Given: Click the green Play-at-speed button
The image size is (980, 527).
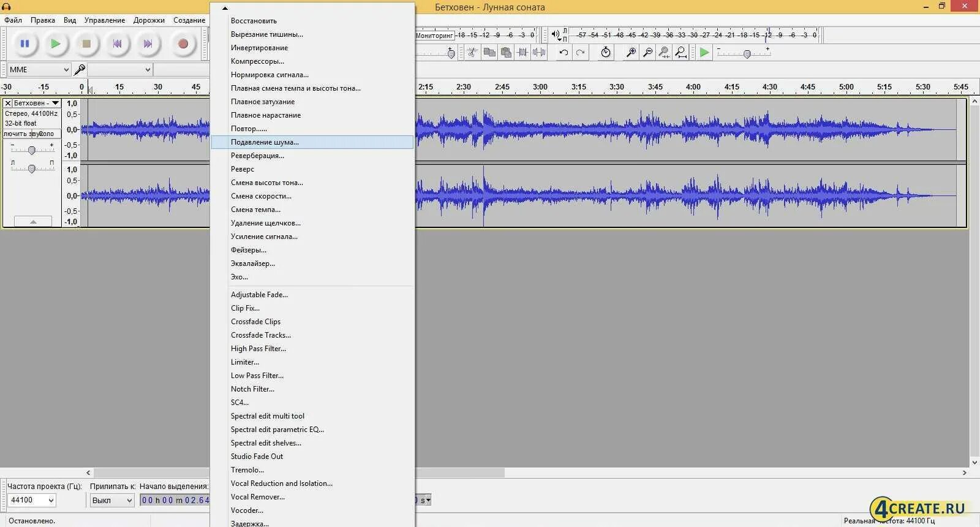Looking at the screenshot, I should (704, 53).
